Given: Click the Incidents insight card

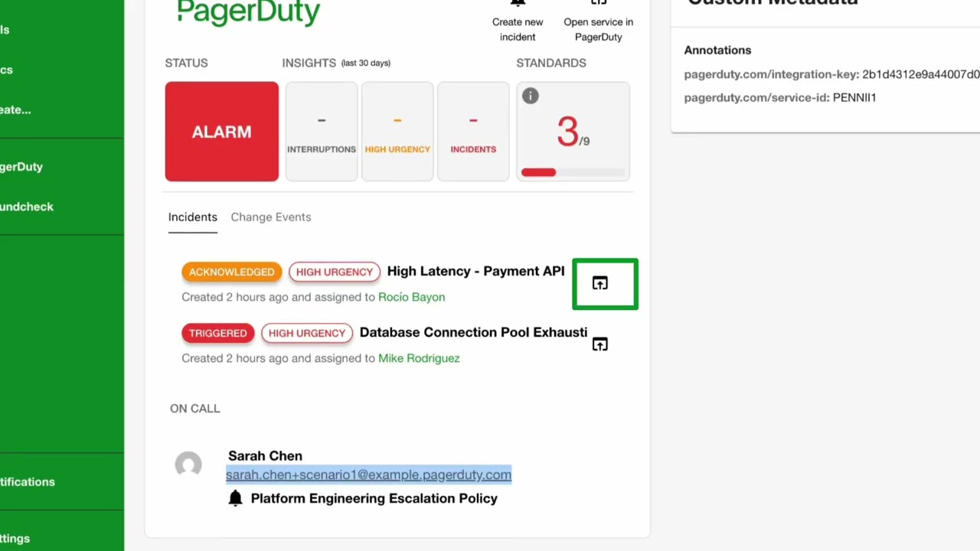Looking at the screenshot, I should click(473, 132).
